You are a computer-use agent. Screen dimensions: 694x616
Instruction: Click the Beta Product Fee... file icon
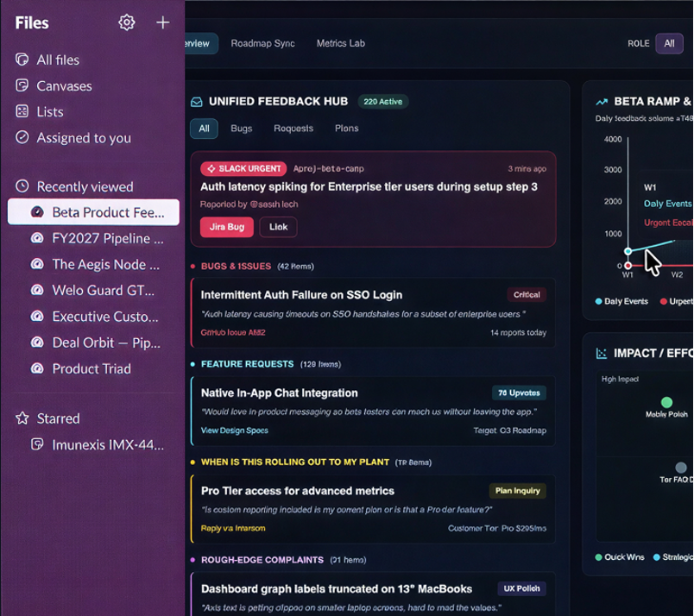point(37,212)
